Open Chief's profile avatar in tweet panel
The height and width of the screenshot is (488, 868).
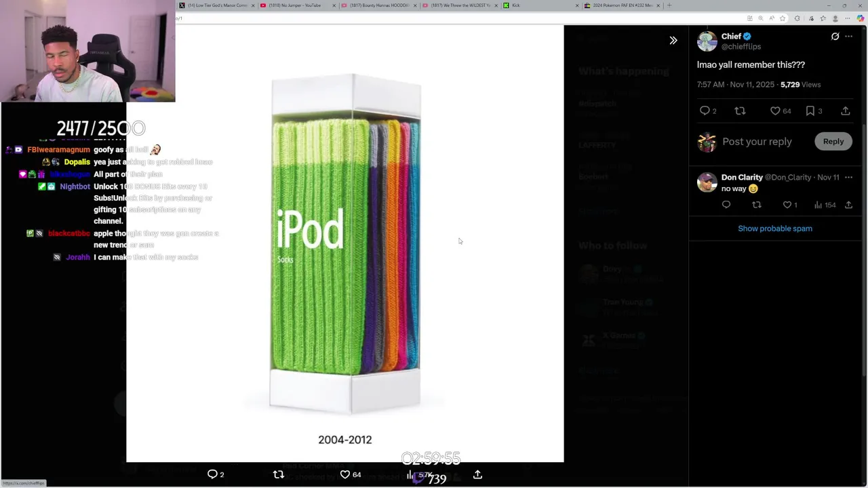[707, 41]
